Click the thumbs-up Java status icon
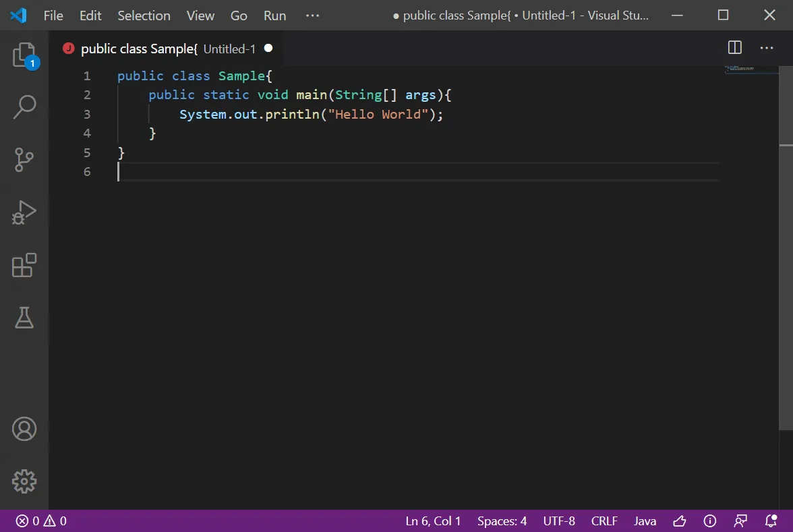This screenshot has height=532, width=793. 680,521
